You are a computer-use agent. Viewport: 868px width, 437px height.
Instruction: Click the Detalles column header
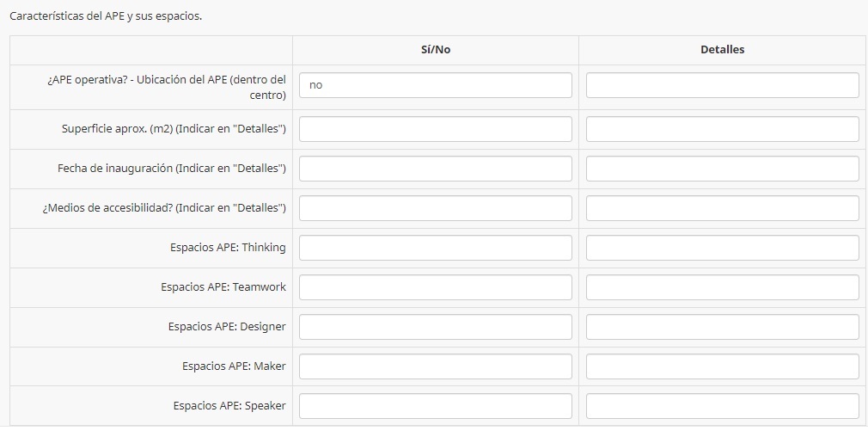click(722, 50)
